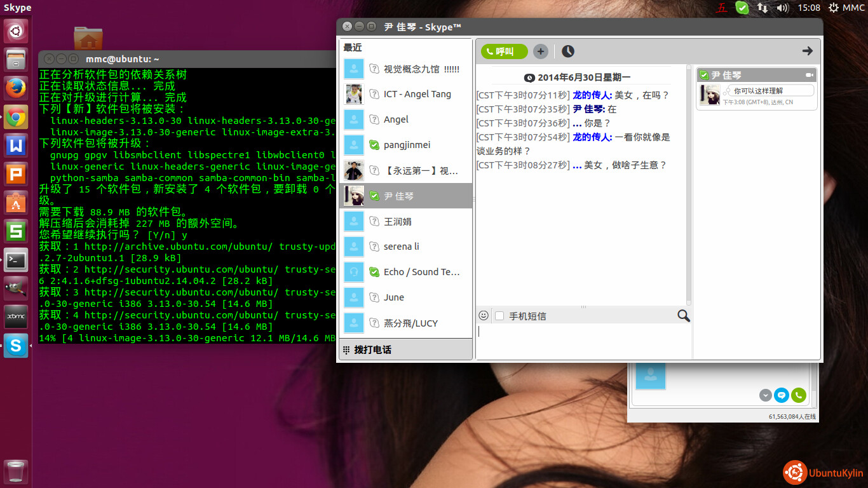Enable the 手机短信 SMS checkbox
868x488 pixels.
(499, 316)
